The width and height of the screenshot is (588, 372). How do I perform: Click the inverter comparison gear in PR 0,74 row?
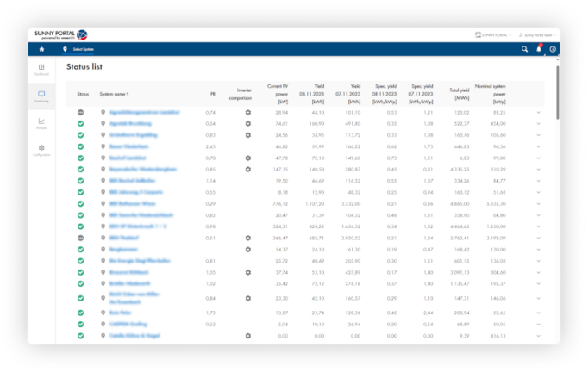(247, 113)
